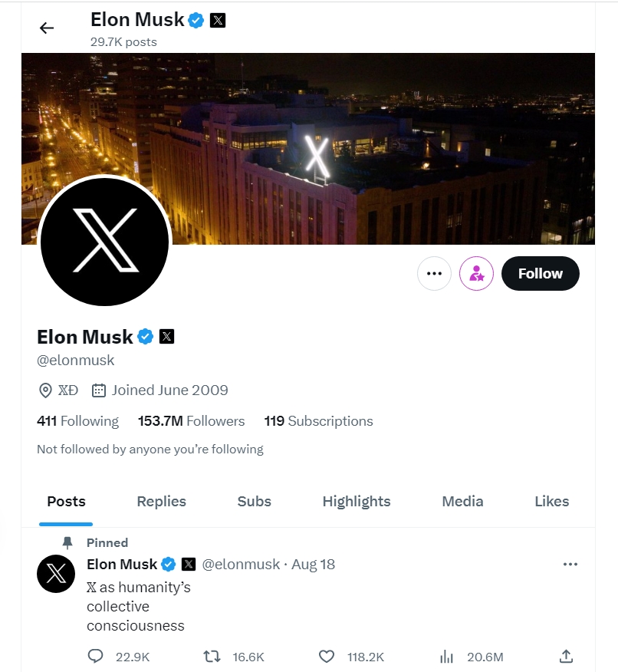
Task: Click the share icon on pinned post
Action: [x=566, y=657]
